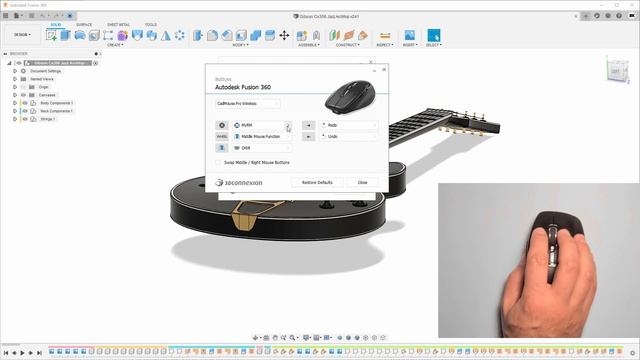The width and height of the screenshot is (640, 360).
Task: Select the circular Pattern tool
Action: click(x=180, y=36)
